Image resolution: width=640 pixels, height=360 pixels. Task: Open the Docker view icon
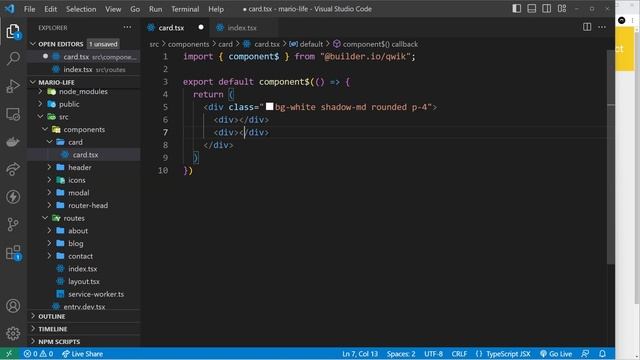pyautogui.click(x=13, y=142)
